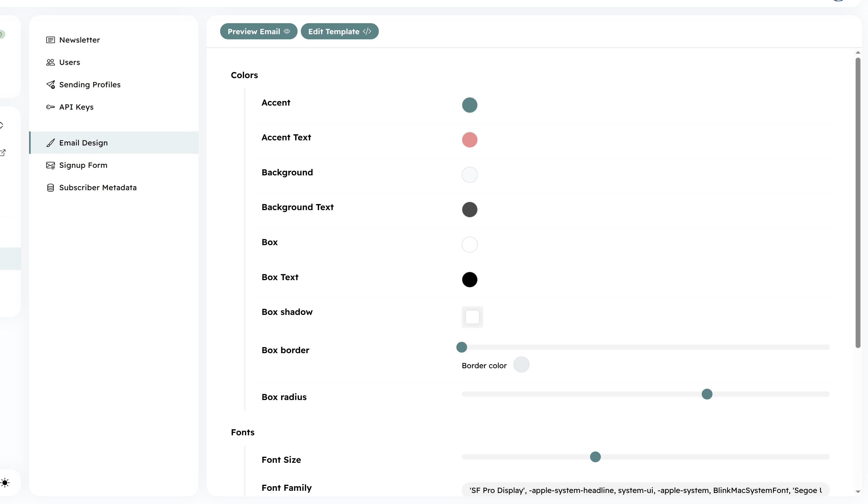
Task: Click the Users people icon
Action: tap(50, 62)
